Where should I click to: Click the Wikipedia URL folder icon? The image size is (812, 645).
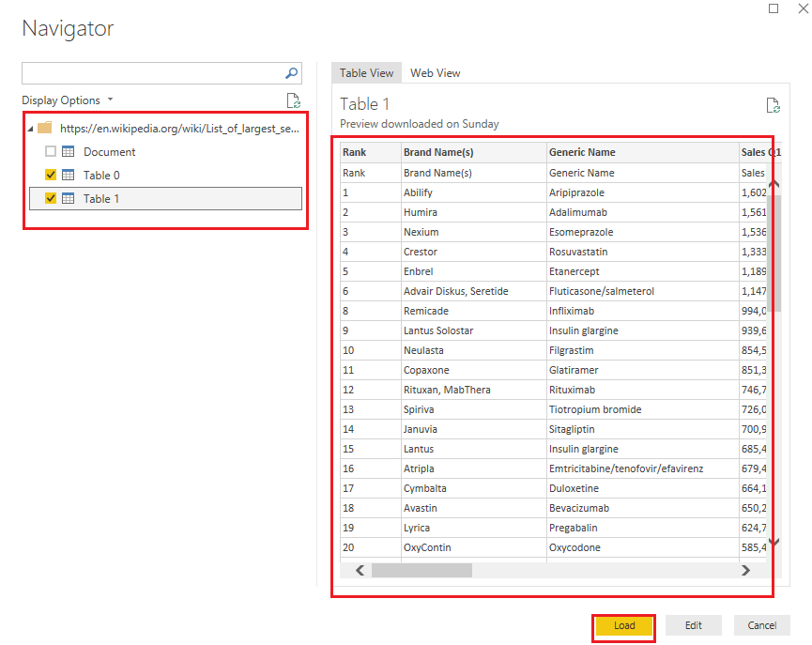click(45, 128)
